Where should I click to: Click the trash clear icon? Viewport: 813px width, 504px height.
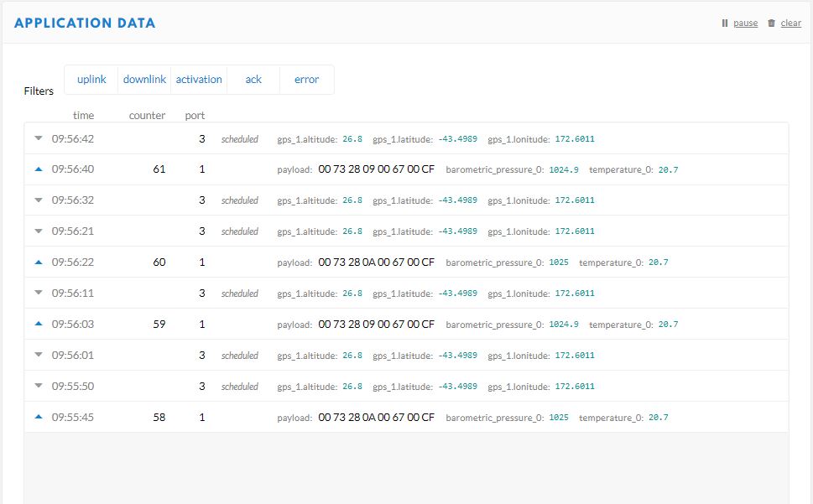(771, 23)
